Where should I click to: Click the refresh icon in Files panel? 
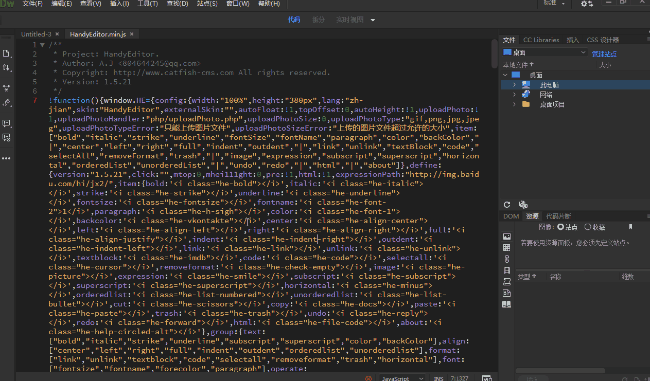[x=507, y=204]
